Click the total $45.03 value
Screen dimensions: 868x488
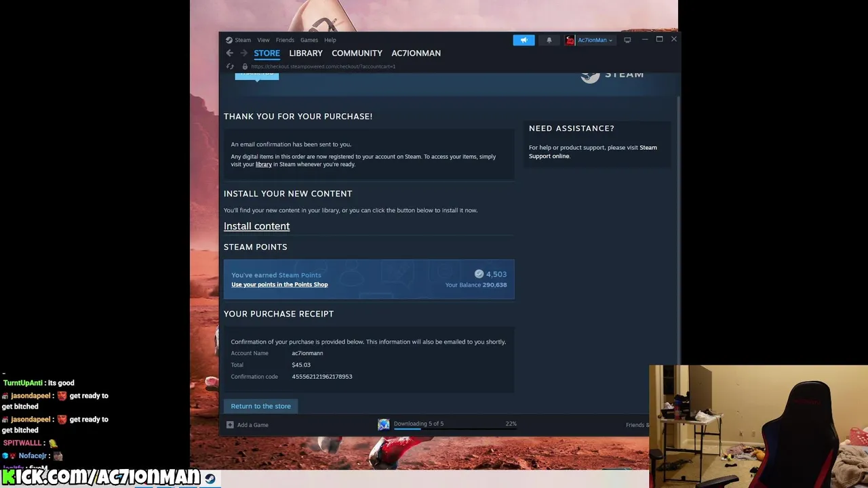(x=301, y=365)
